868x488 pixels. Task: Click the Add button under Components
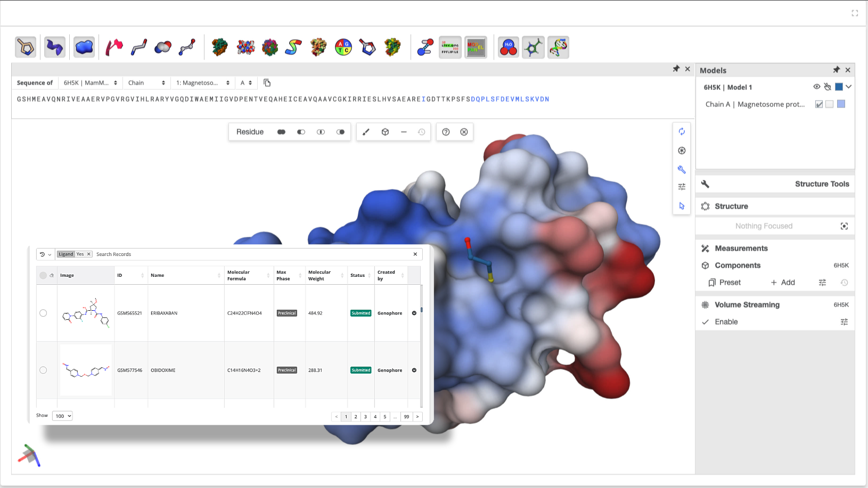tap(783, 282)
